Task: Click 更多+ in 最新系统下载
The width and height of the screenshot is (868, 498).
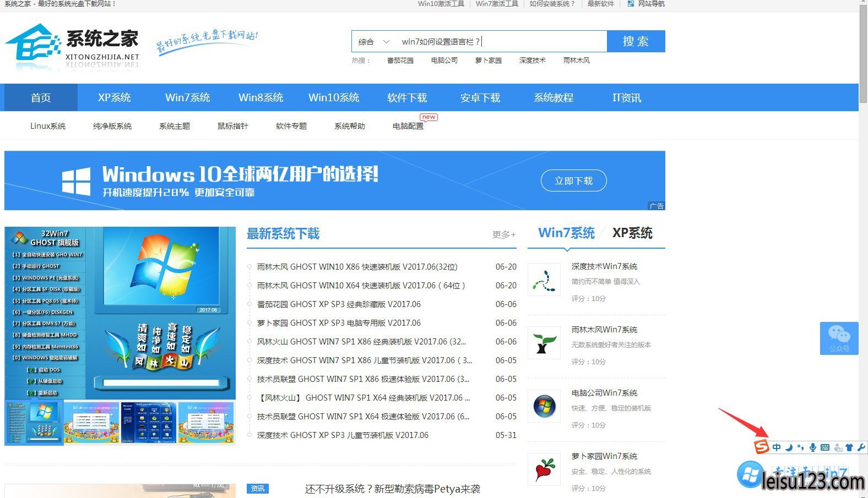Action: pyautogui.click(x=504, y=234)
